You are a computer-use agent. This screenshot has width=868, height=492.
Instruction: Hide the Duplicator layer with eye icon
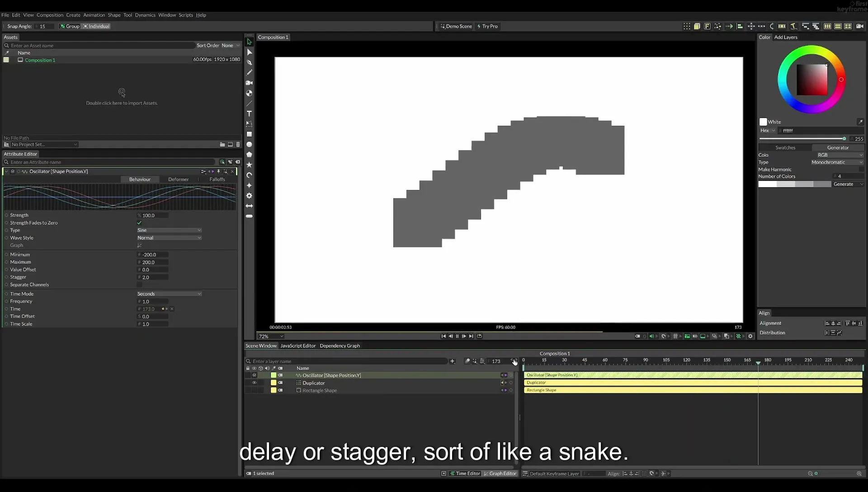pyautogui.click(x=254, y=383)
